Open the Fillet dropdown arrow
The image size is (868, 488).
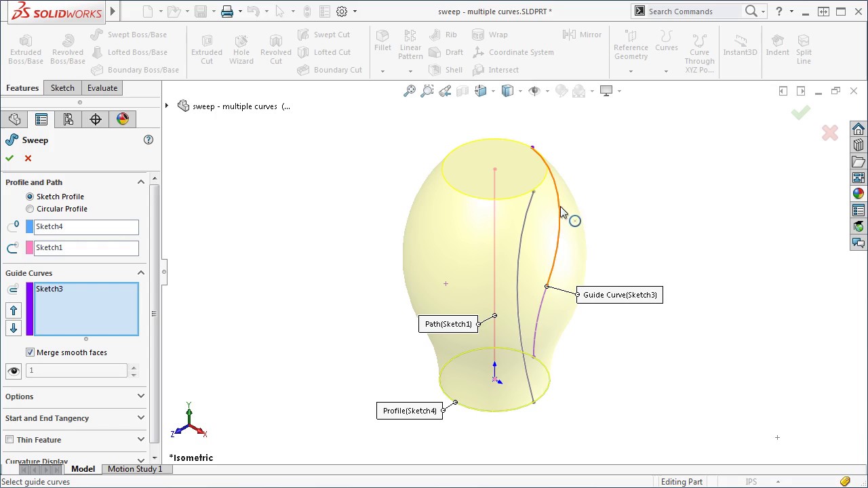click(382, 71)
